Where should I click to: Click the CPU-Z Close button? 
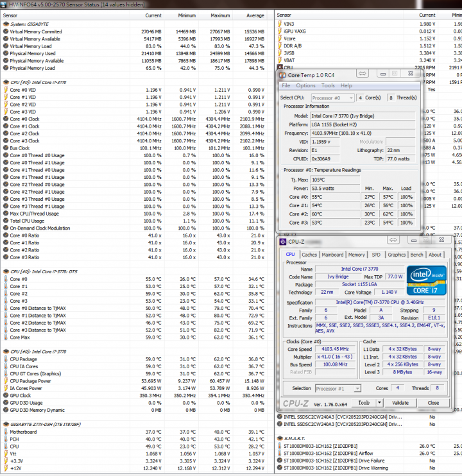[x=433, y=403]
